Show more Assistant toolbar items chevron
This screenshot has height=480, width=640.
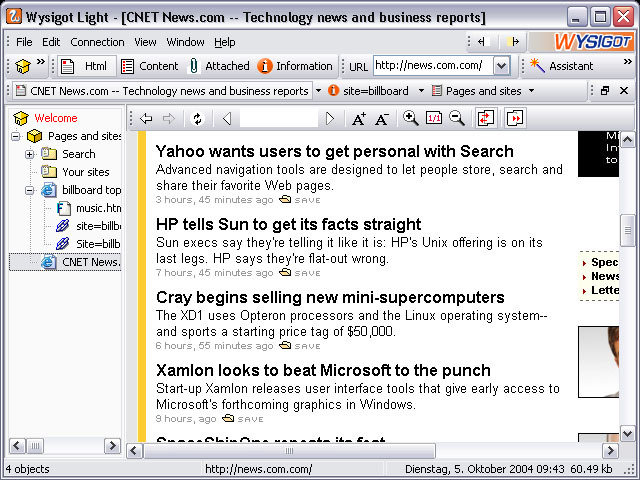[x=628, y=62]
